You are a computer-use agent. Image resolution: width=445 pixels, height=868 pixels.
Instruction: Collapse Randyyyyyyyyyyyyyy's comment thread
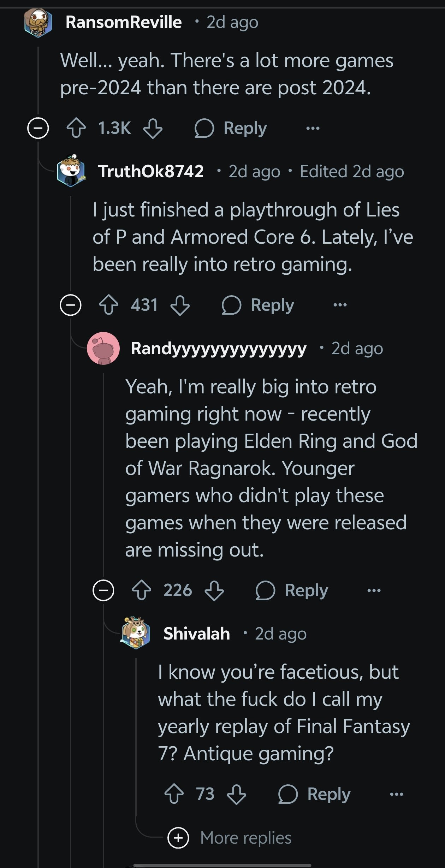click(x=103, y=590)
